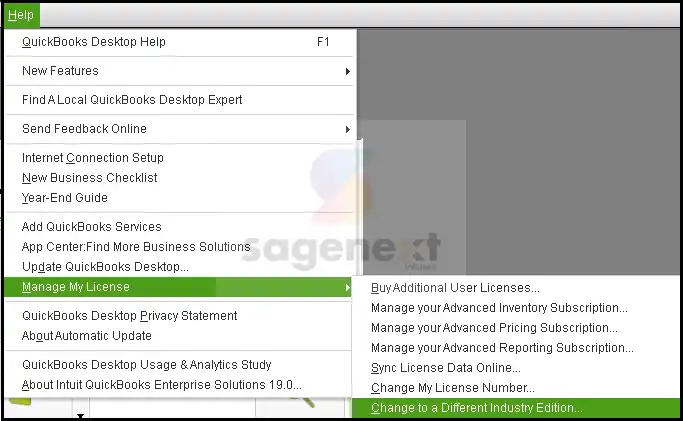Image resolution: width=683 pixels, height=421 pixels.
Task: Select About Intuit QuickBooks Enterprise Solutions 19.0
Action: coord(178,385)
